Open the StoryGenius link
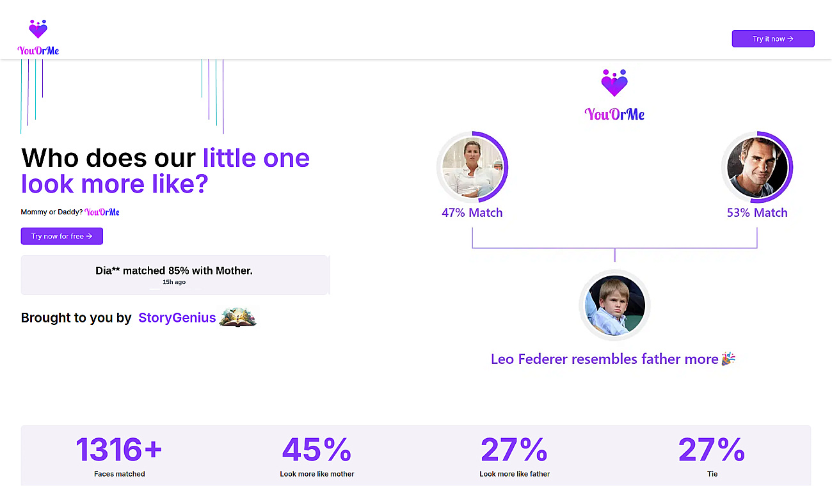This screenshot has height=504, width=832. (x=177, y=318)
